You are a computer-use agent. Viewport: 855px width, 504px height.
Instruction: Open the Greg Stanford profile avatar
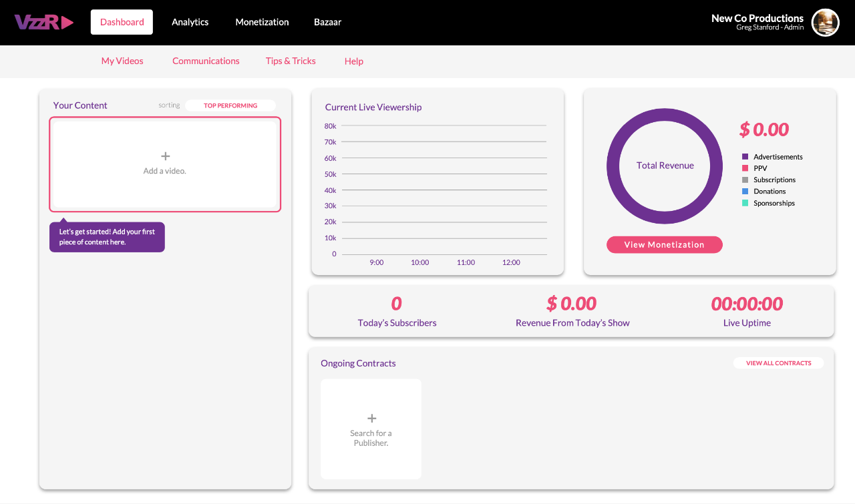click(x=826, y=23)
